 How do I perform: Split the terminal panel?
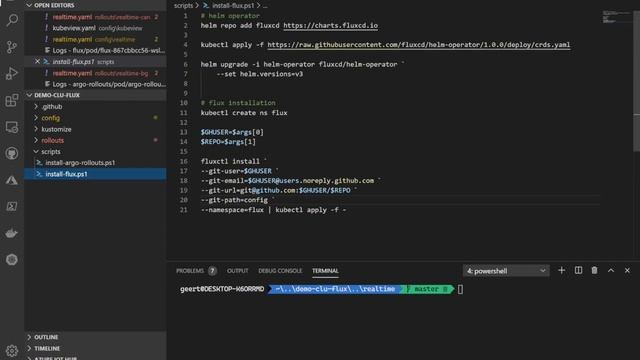(578, 270)
